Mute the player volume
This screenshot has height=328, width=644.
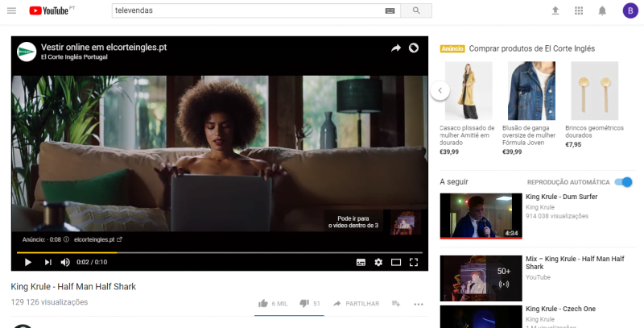[x=65, y=262]
